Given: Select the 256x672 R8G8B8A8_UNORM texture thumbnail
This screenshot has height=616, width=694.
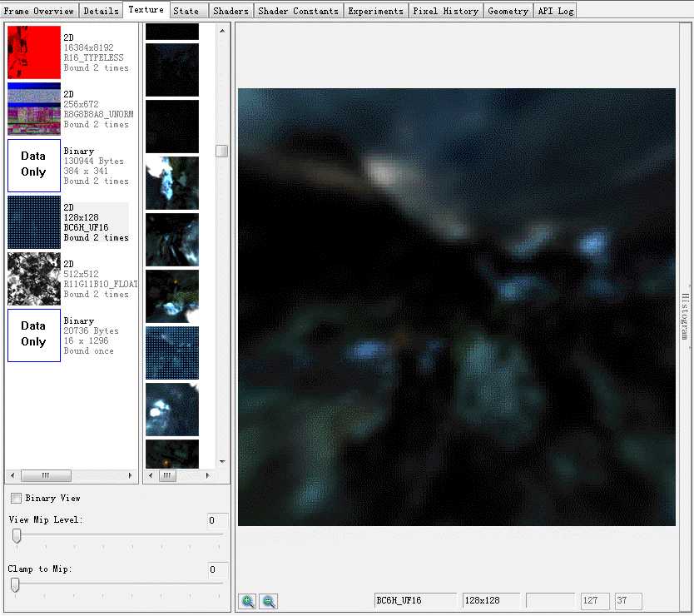Looking at the screenshot, I should [x=34, y=109].
